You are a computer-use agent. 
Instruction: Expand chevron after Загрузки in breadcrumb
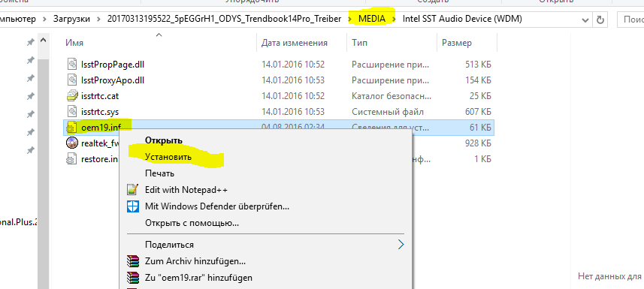point(98,19)
